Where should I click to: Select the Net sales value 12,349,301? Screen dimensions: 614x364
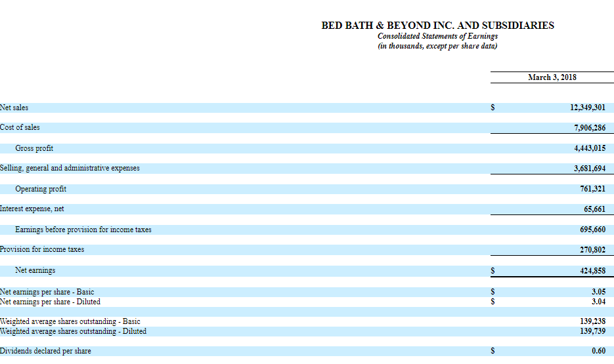pos(587,108)
